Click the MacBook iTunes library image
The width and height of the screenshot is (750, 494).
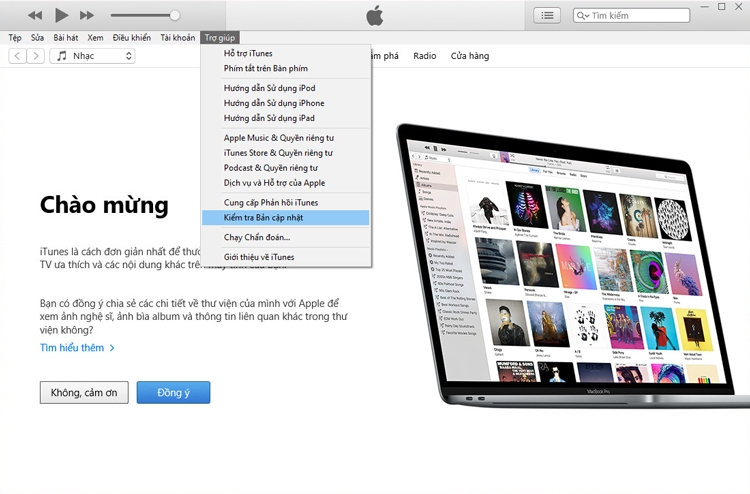click(574, 265)
